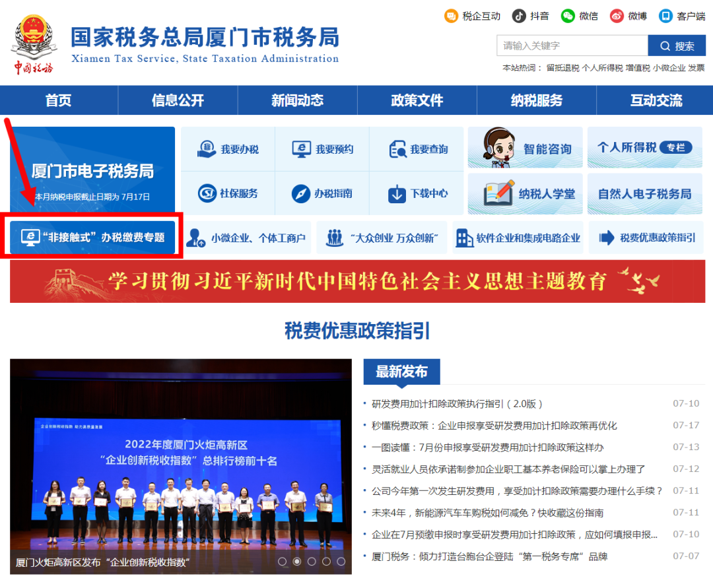Select the fifth carousel slide dot

[341, 562]
